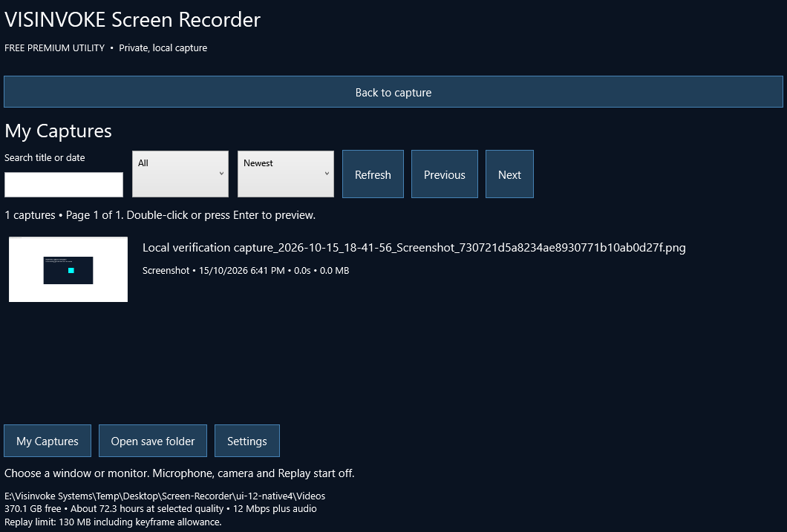Open the My Captures tab button

tap(48, 441)
